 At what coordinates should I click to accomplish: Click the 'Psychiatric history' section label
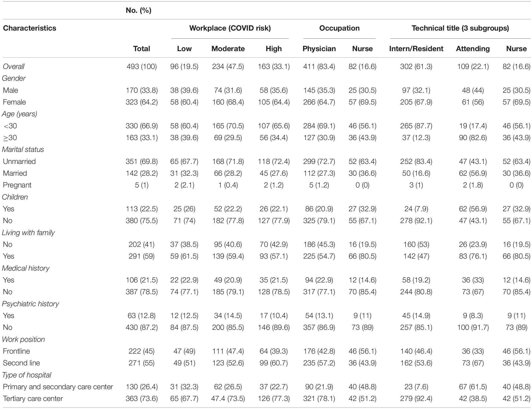click(30, 304)
